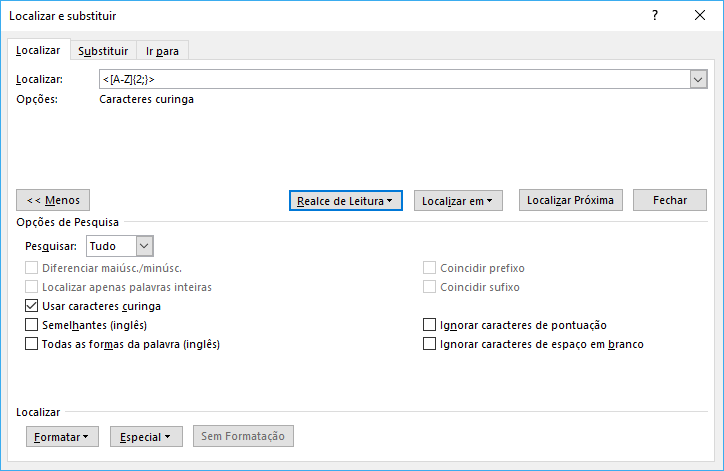Collapse options with the Menos button
Image resolution: width=724 pixels, height=471 pixels.
pyautogui.click(x=54, y=200)
